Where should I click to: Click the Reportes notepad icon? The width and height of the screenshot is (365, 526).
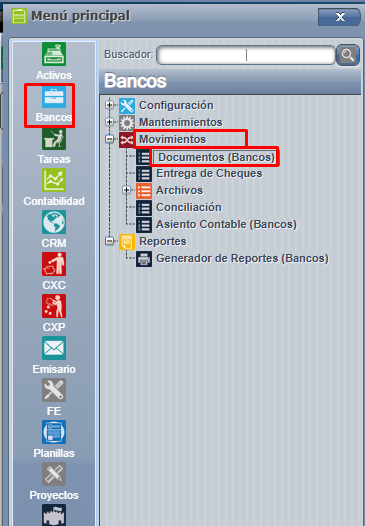[x=127, y=242]
